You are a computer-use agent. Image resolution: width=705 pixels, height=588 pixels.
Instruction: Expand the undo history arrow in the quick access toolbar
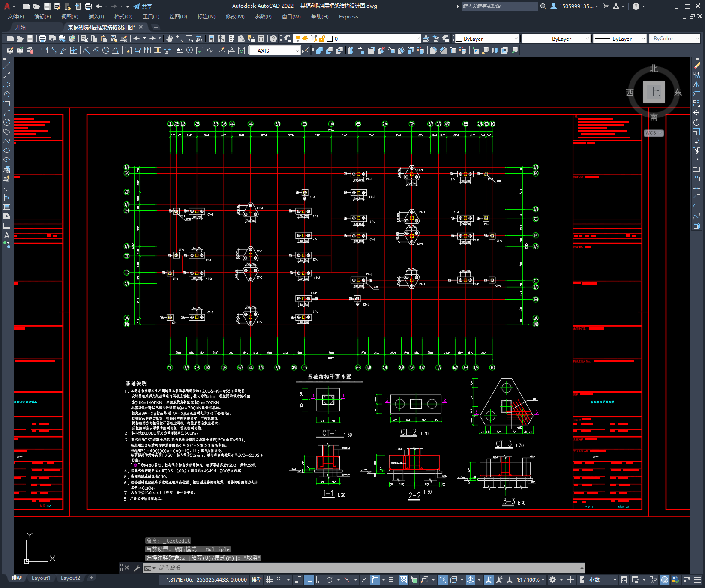pos(106,6)
